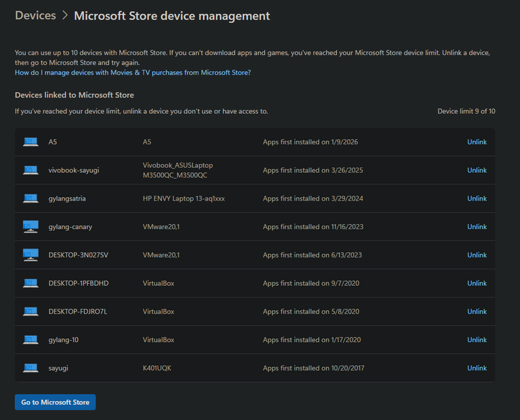Select the device name gylangsatria
The image size is (520, 420).
click(x=67, y=198)
